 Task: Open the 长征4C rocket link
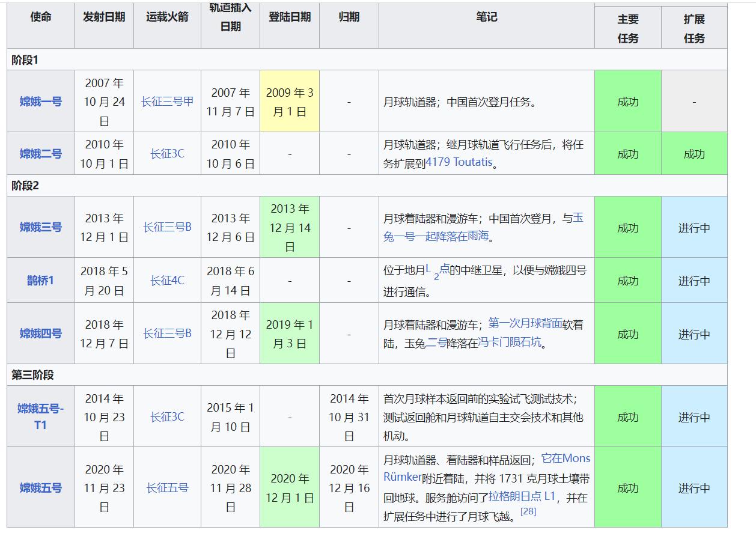click(167, 281)
